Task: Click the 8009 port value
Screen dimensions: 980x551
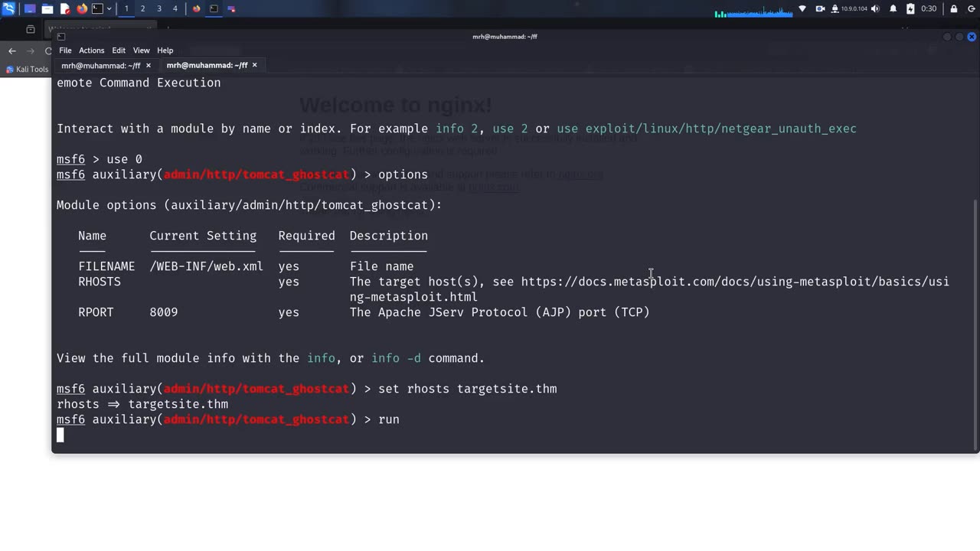Action: coord(164,312)
